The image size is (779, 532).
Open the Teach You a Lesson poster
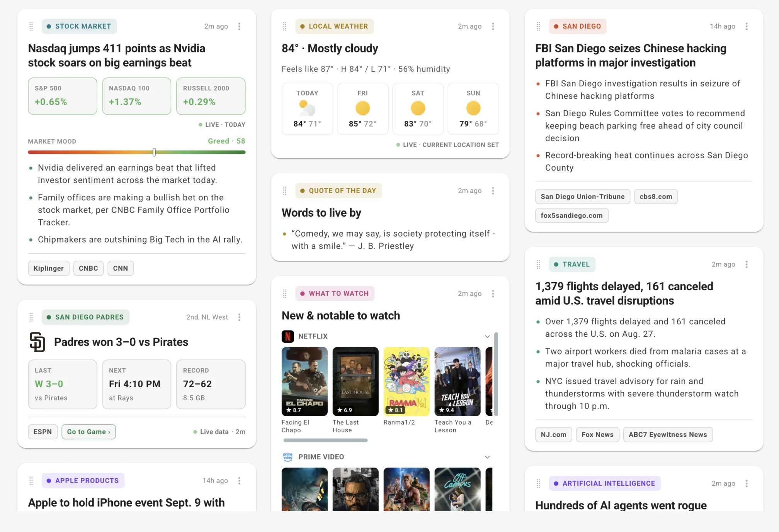(x=458, y=381)
